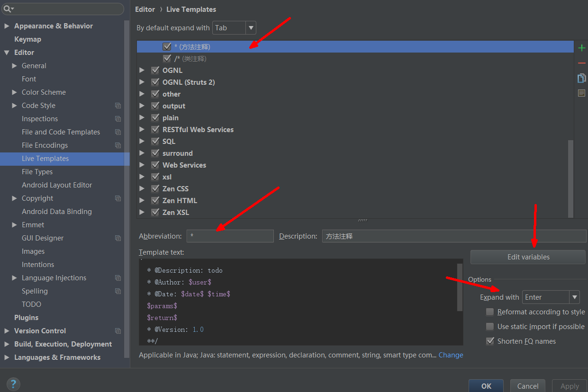Select TODO settings page

(x=31, y=304)
